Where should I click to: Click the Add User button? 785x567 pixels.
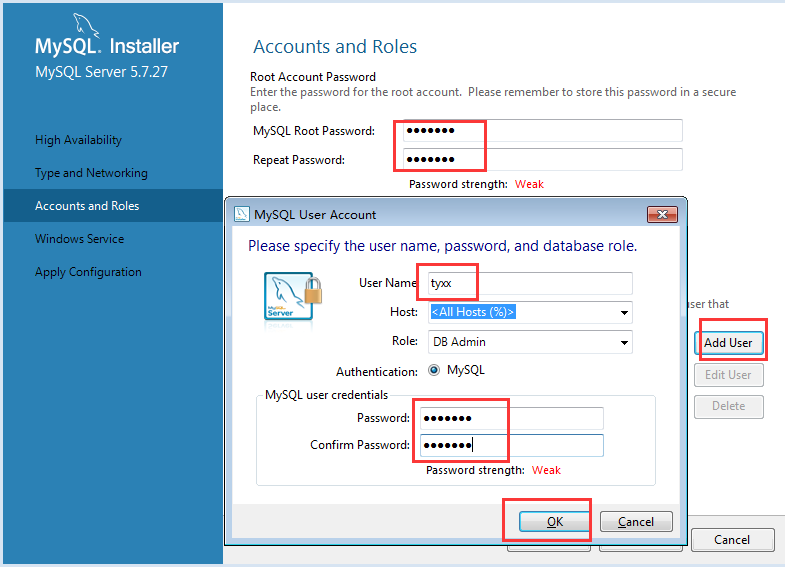coord(728,343)
